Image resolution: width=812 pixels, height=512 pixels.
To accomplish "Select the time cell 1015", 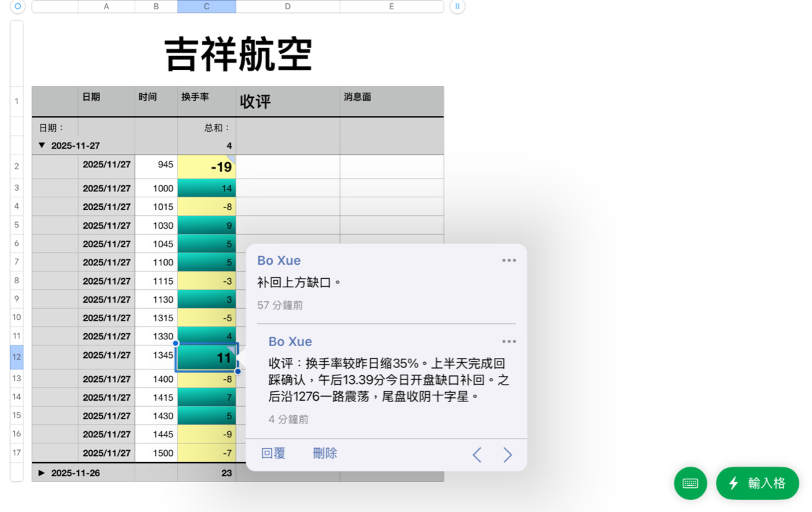I will (157, 207).
